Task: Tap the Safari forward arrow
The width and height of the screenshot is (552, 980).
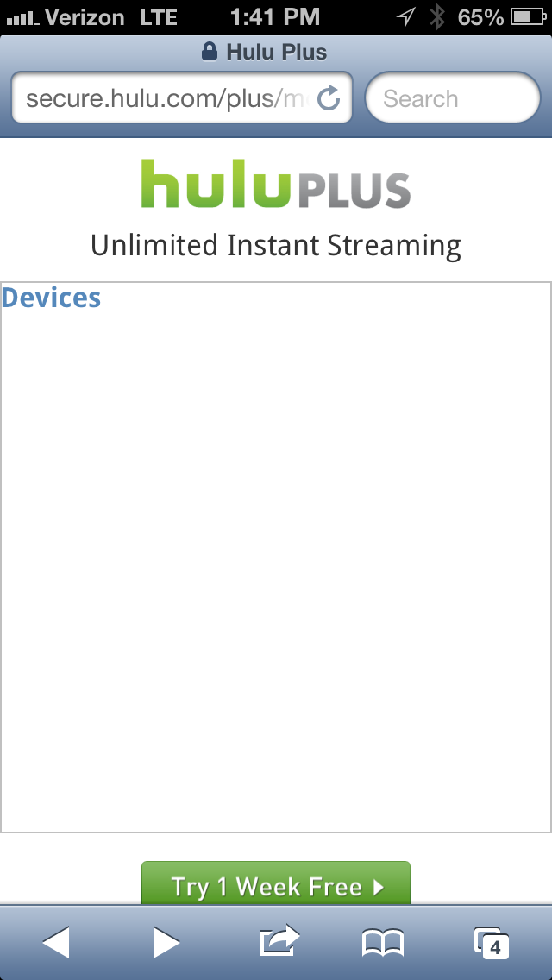Action: coord(166,942)
